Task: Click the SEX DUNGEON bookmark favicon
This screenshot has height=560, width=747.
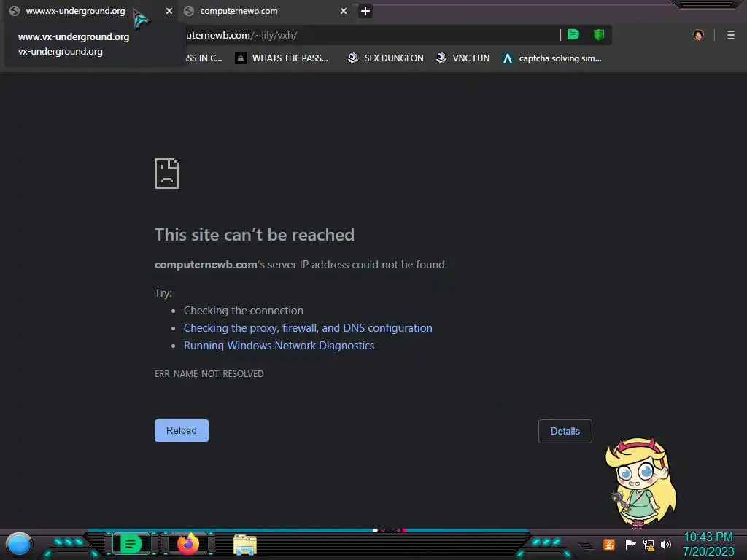Action: [353, 58]
